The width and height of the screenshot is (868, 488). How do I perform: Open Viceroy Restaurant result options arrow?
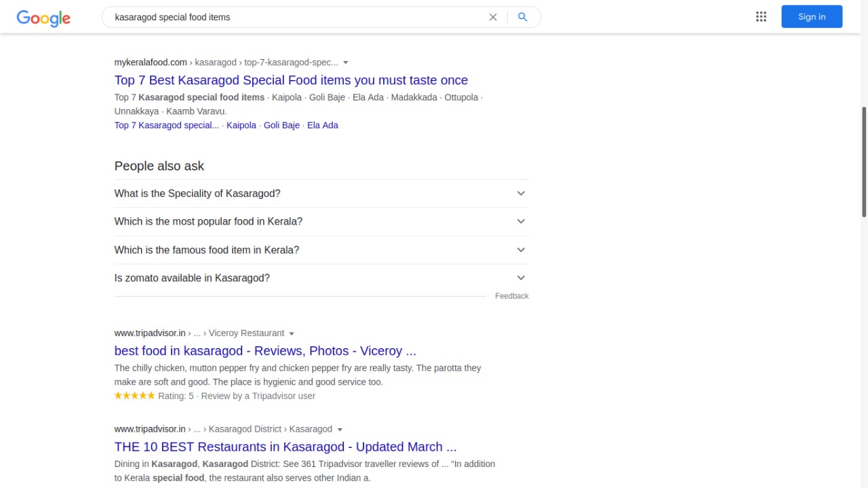(x=292, y=334)
